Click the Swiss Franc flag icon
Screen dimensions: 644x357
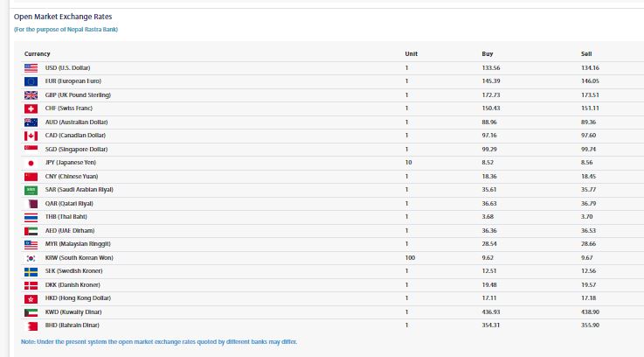point(31,108)
